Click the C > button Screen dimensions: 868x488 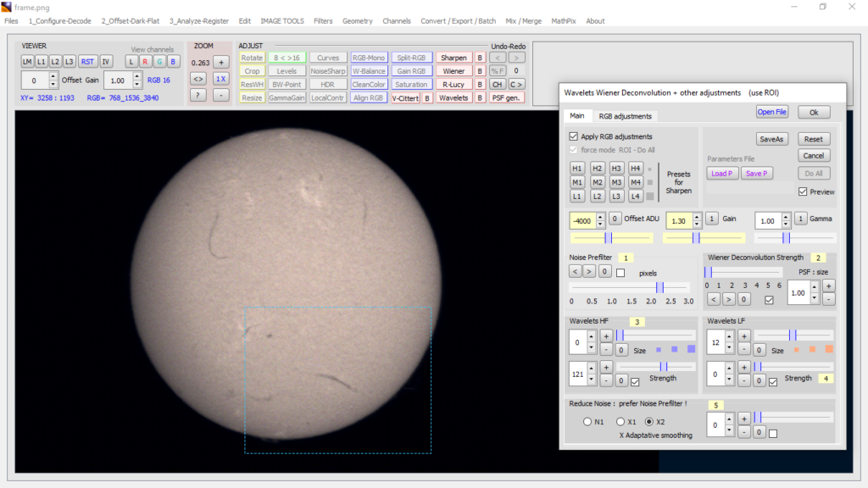[516, 85]
